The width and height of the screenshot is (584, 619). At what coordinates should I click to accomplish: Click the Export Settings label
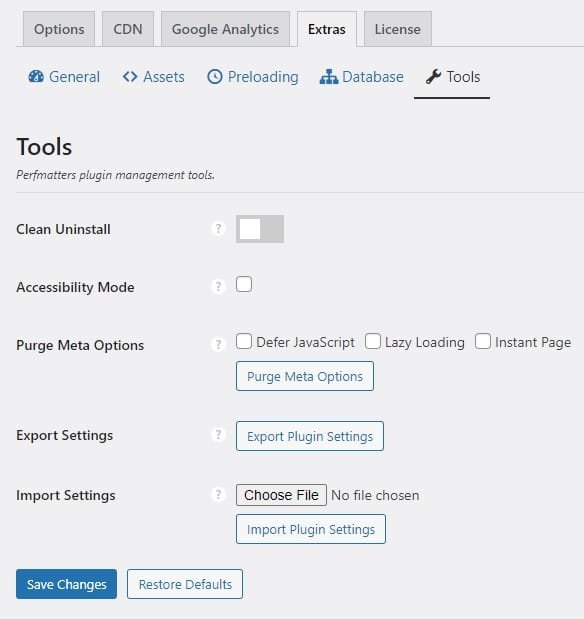pos(64,435)
